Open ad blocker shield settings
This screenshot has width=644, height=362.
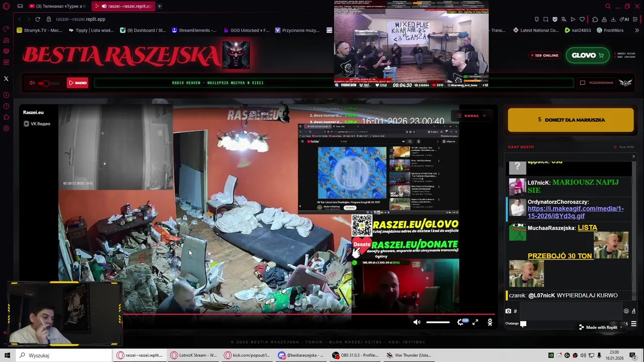(x=555, y=19)
